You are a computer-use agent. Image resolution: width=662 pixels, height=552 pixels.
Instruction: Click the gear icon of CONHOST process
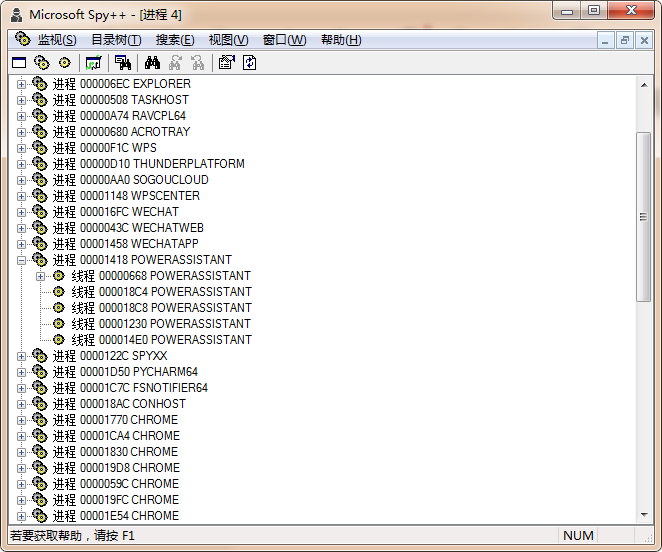40,404
